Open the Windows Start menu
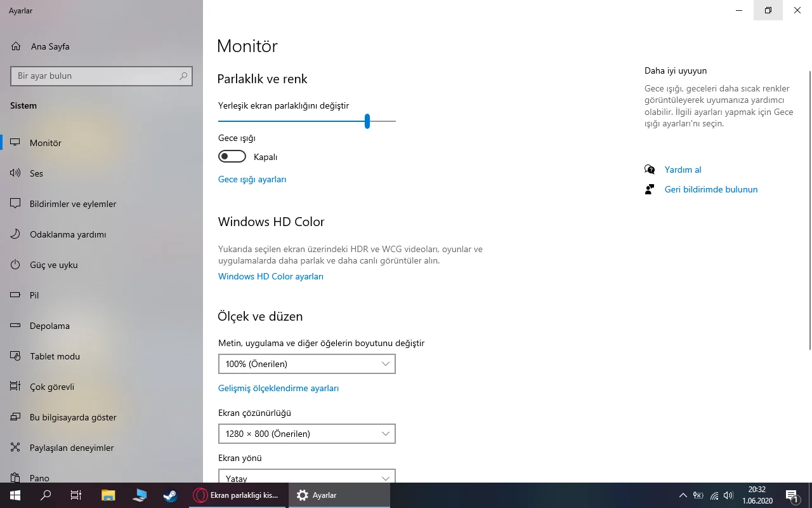 coord(15,495)
